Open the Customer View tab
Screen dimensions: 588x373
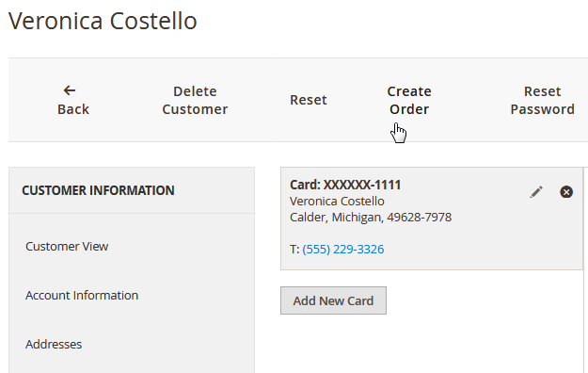[67, 247]
